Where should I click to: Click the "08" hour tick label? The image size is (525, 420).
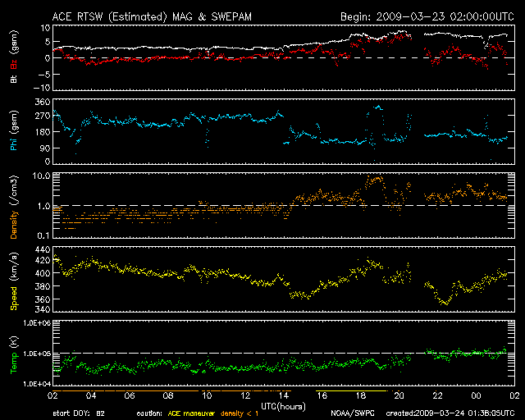(x=168, y=395)
